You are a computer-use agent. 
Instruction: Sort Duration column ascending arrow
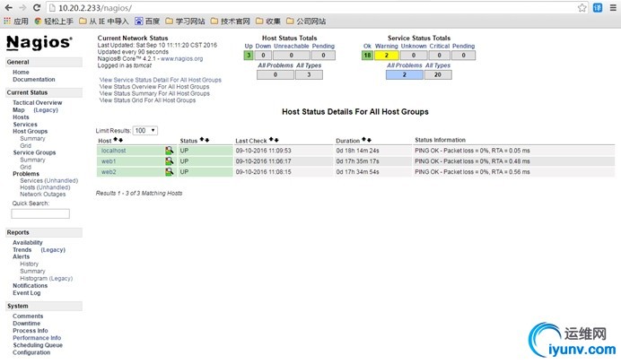(x=364, y=140)
